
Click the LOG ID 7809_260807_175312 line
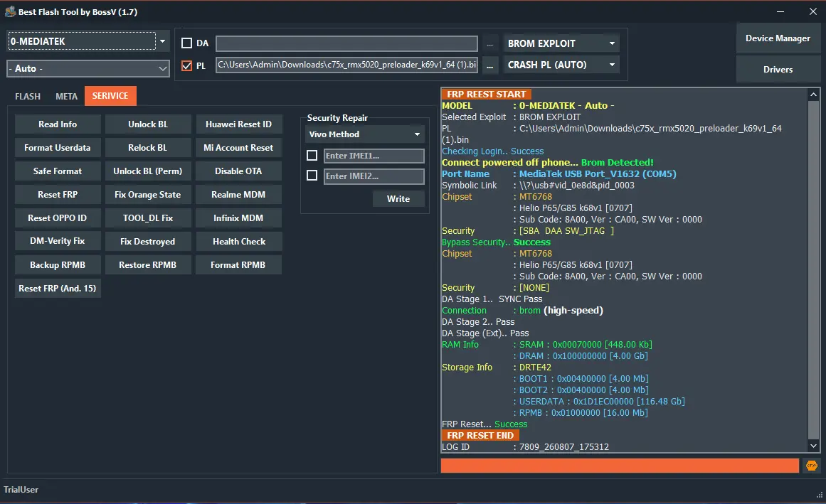[x=525, y=446]
